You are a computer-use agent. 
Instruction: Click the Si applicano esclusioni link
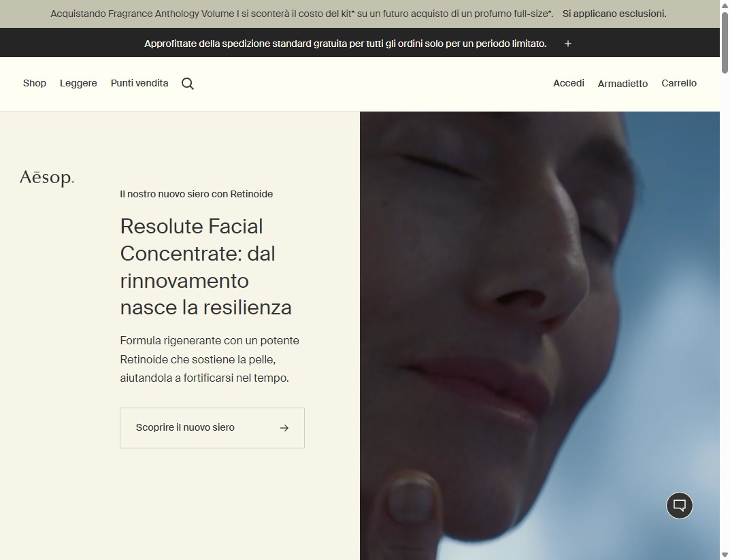click(613, 13)
